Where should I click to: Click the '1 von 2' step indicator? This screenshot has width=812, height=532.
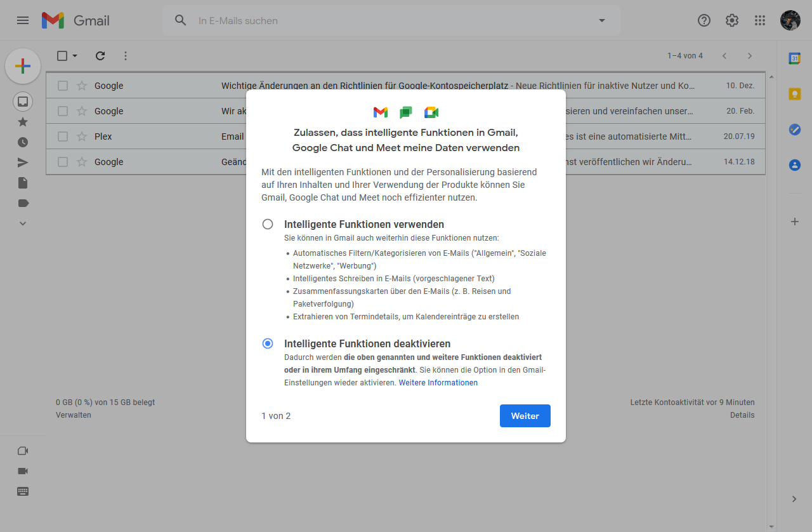tap(276, 416)
